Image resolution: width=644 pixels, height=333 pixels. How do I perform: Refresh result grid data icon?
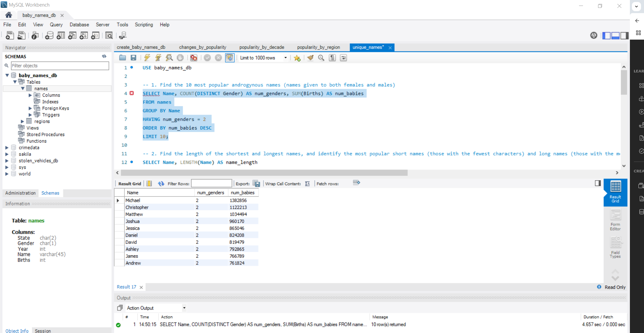click(161, 184)
